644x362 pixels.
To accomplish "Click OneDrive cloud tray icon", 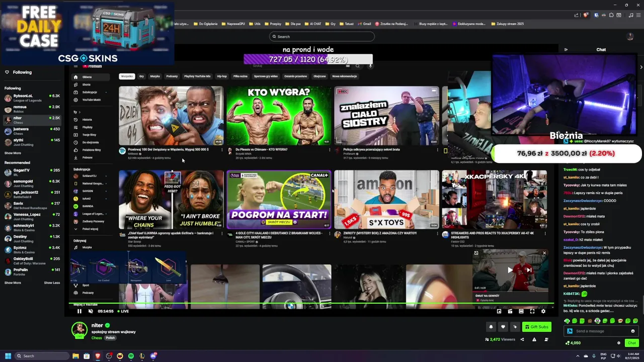I will pyautogui.click(x=586, y=356).
